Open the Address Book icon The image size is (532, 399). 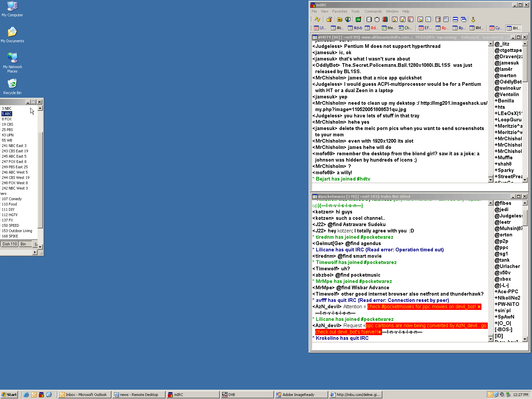click(x=369, y=19)
